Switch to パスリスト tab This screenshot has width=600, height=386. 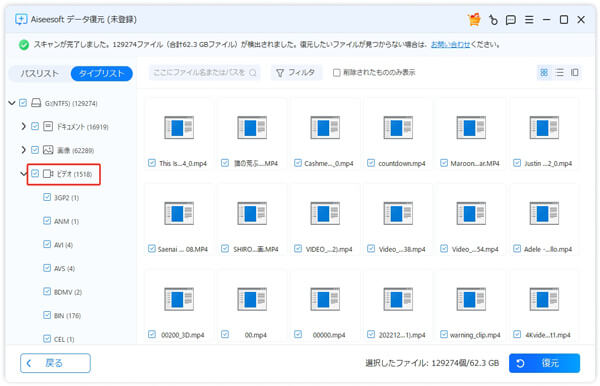click(x=39, y=73)
